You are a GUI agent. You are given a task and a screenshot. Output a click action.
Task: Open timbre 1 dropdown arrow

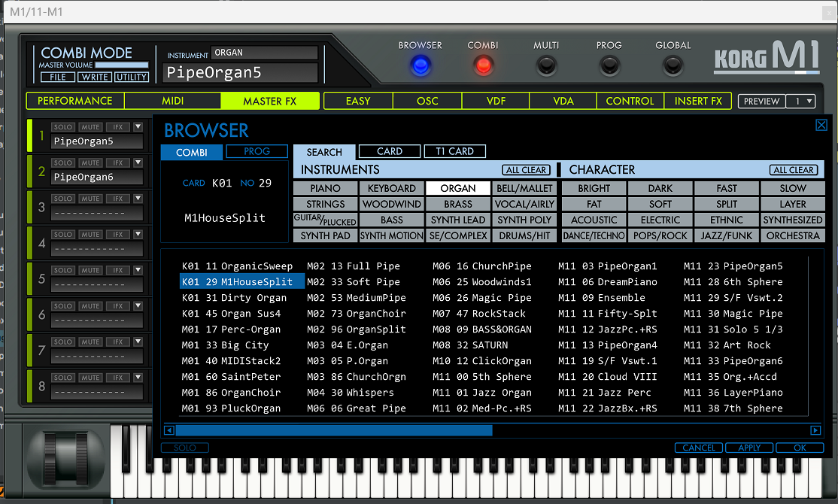pyautogui.click(x=138, y=127)
